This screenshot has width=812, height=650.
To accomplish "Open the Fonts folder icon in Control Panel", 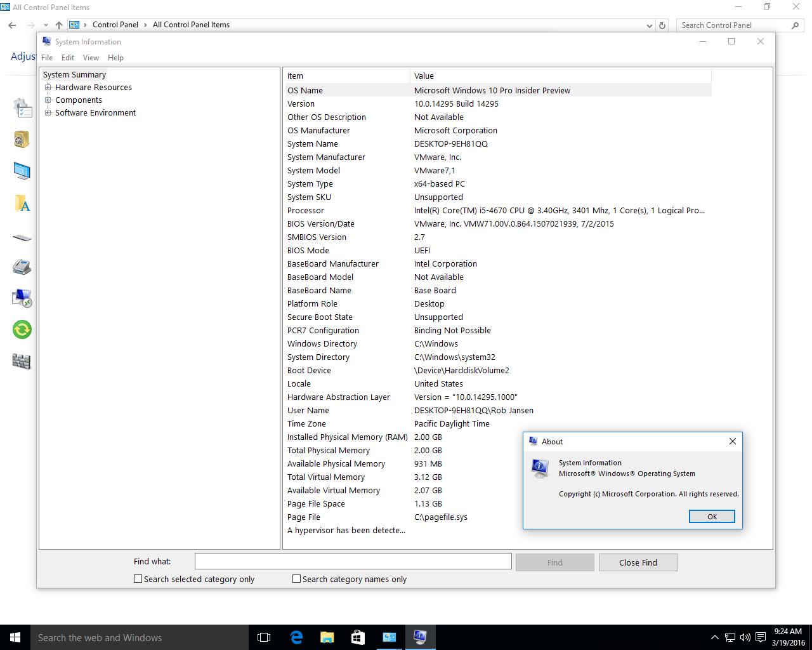I will [x=22, y=203].
